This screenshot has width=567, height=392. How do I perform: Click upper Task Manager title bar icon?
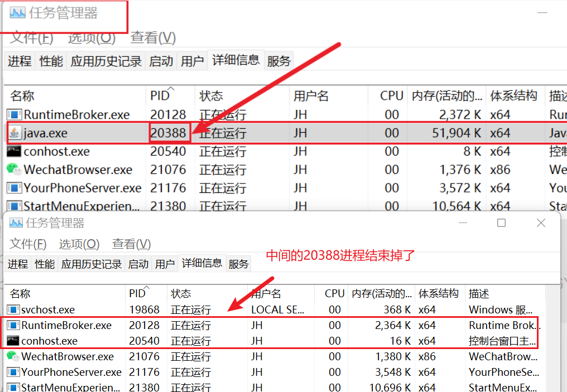coord(17,13)
